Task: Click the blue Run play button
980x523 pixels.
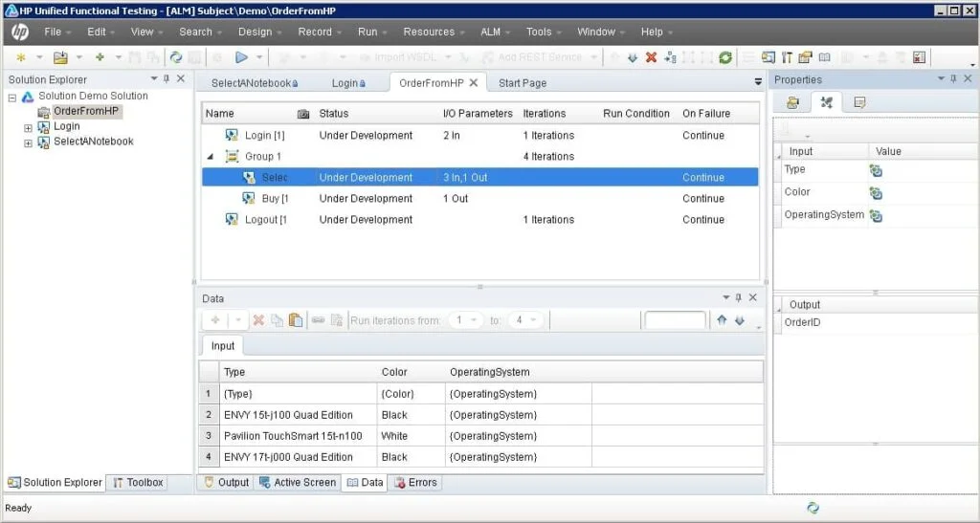Action: click(x=241, y=57)
